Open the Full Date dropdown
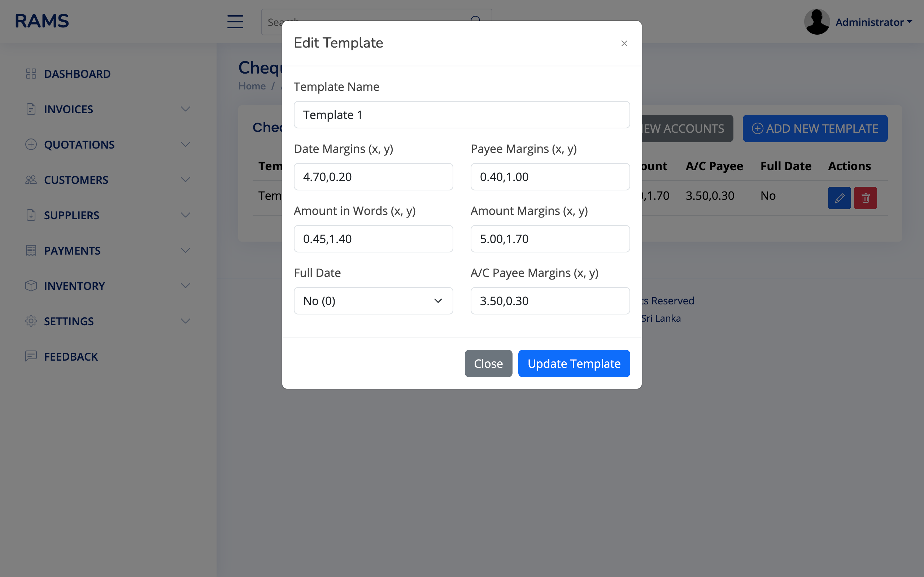 coord(373,301)
